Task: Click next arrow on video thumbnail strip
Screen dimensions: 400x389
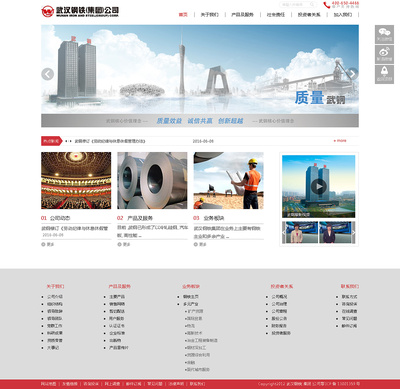Action: click(x=353, y=232)
